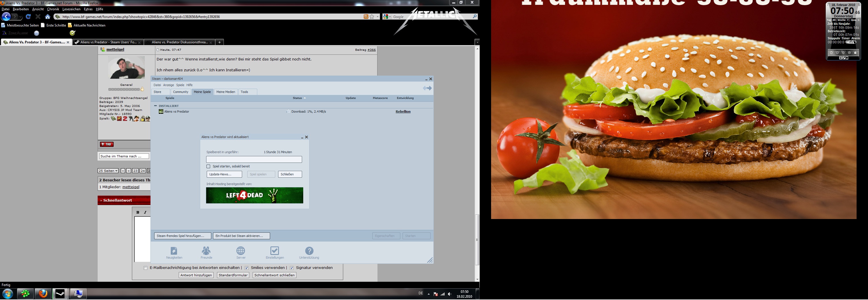The height and width of the screenshot is (300, 868).
Task: Switch to Steam Users' Forum browser tab
Action: coord(108,42)
